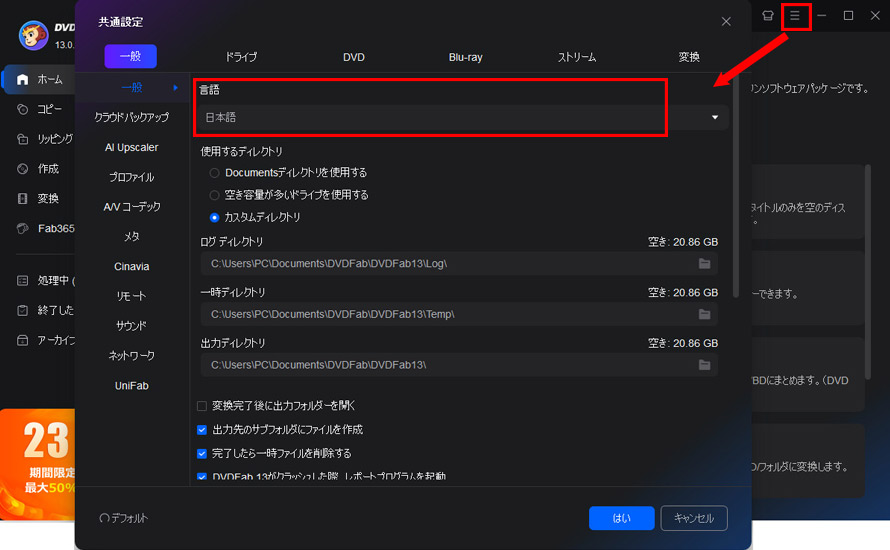Click the archive icon in sidebar
Viewport: 890px width, 550px height.
click(x=23, y=341)
